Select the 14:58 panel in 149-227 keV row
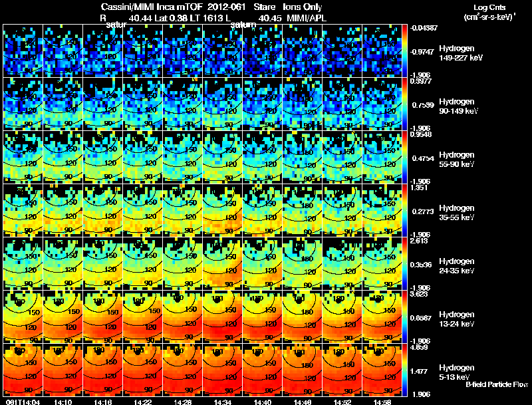532x405 pixels. (x=382, y=51)
